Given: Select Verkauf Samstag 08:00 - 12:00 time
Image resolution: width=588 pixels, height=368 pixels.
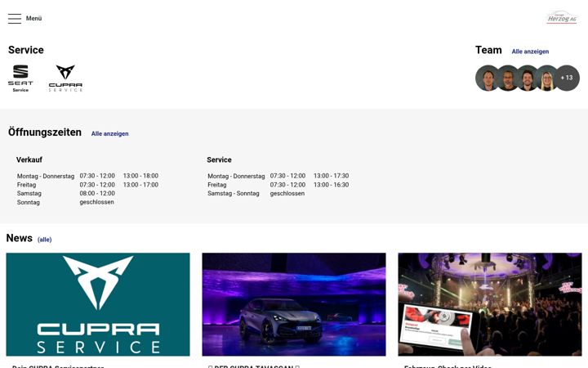Looking at the screenshot, I should click(97, 193).
